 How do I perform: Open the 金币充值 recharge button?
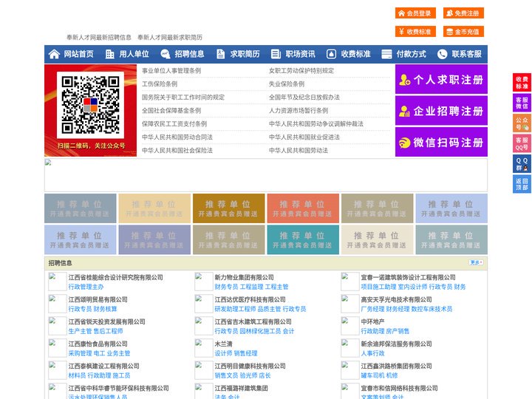coord(463,32)
